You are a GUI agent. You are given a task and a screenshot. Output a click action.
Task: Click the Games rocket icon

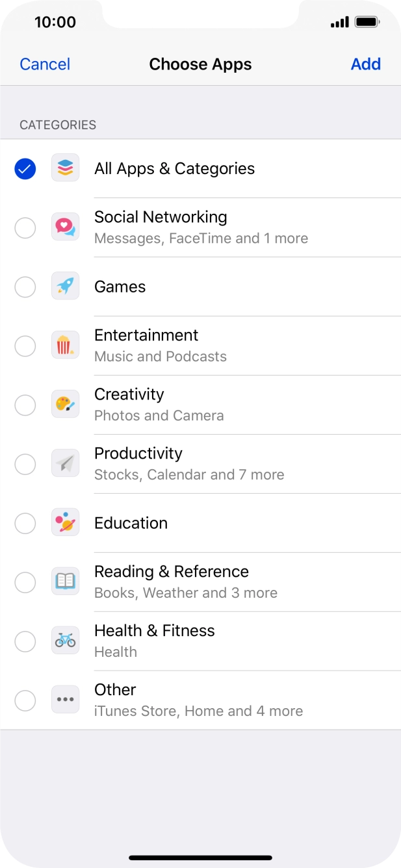pos(65,286)
